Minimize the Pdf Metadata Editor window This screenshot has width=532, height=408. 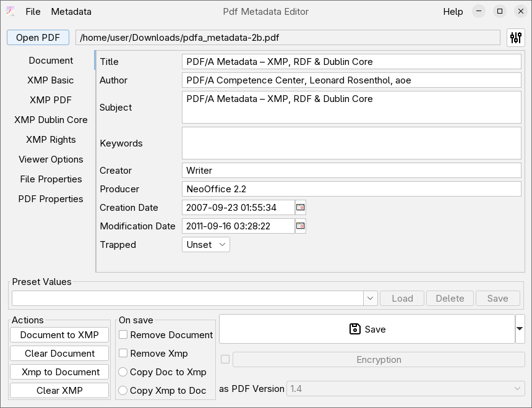[479, 12]
